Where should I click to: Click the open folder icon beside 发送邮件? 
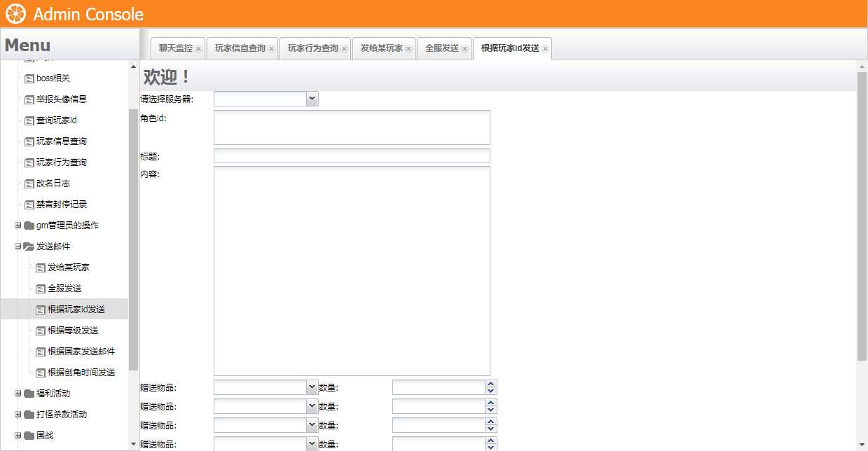(29, 246)
